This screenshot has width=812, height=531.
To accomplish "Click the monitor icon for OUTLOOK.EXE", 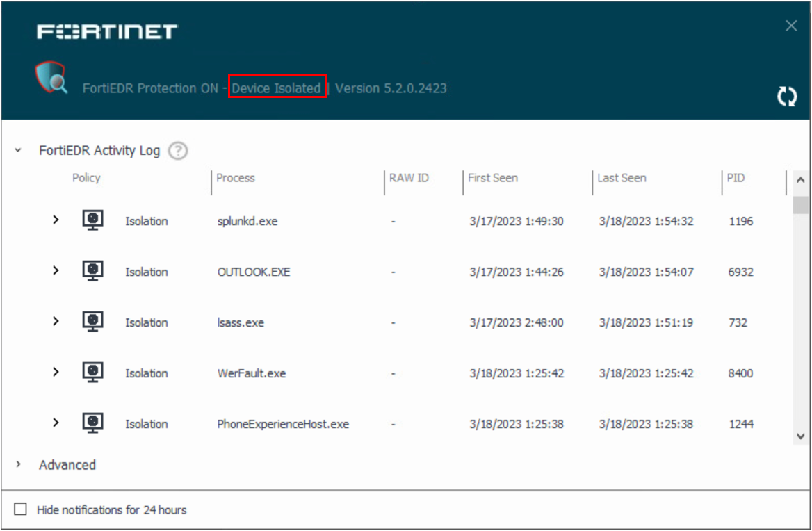I will [x=92, y=271].
